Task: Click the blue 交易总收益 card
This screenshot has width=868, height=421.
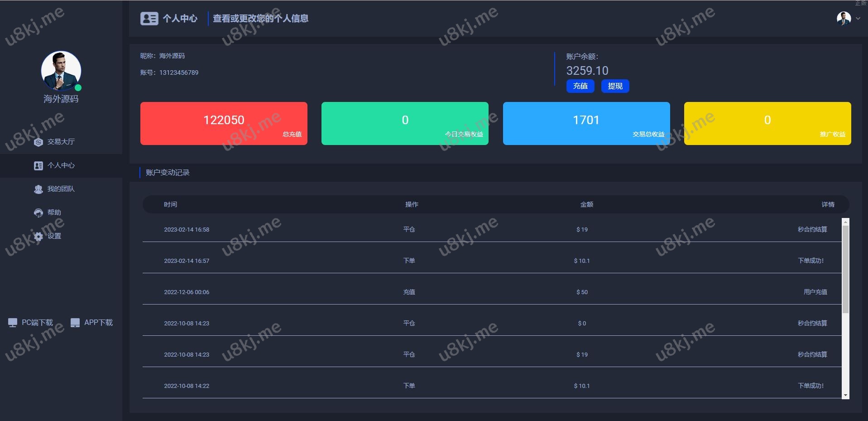Action: pos(586,123)
